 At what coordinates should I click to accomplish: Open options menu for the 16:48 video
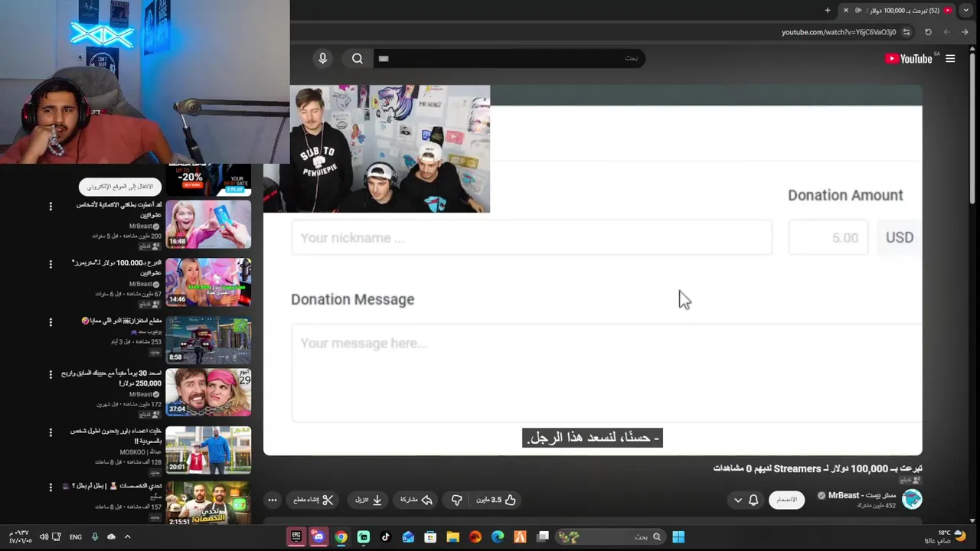51,207
